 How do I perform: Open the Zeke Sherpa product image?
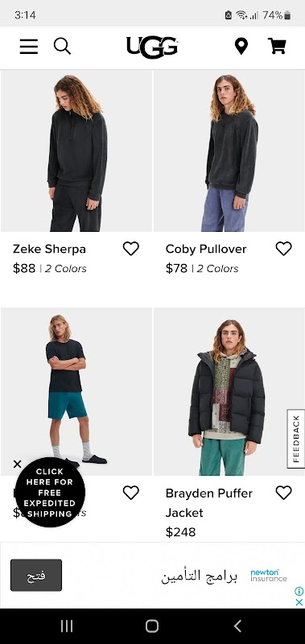click(x=76, y=151)
